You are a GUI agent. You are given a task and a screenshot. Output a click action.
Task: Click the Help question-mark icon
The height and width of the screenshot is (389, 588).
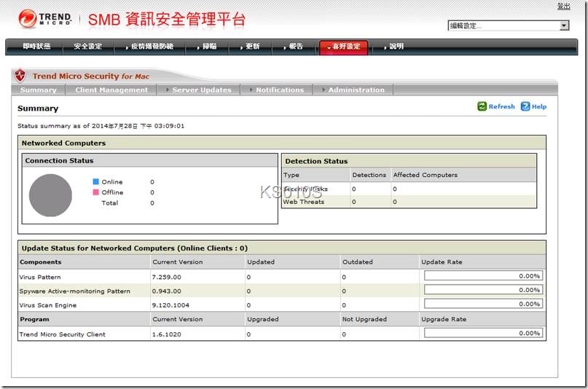point(525,106)
